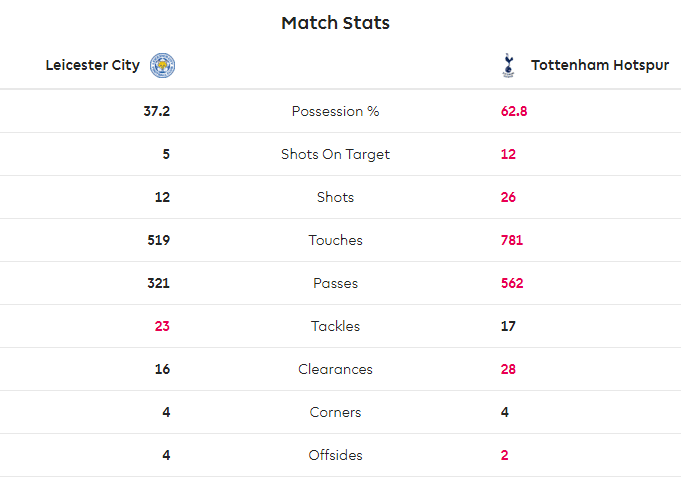Select the Possession % stat label
The width and height of the screenshot is (681, 478).
tap(335, 111)
